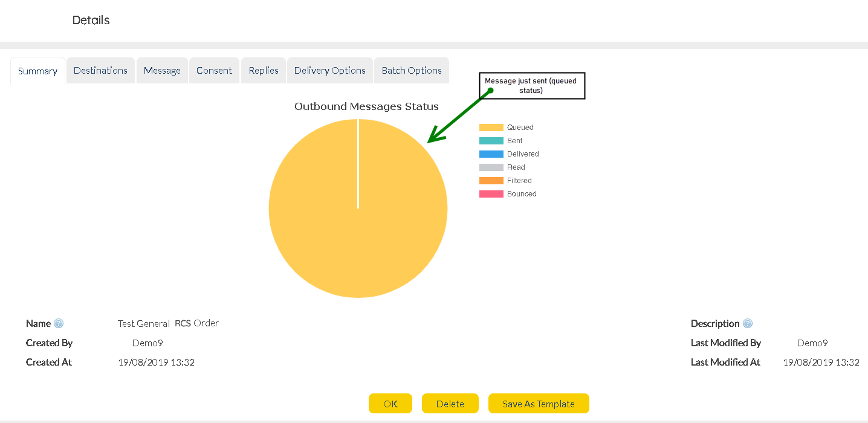The width and height of the screenshot is (868, 423).
Task: Go to the Consent tab
Action: coord(214,70)
